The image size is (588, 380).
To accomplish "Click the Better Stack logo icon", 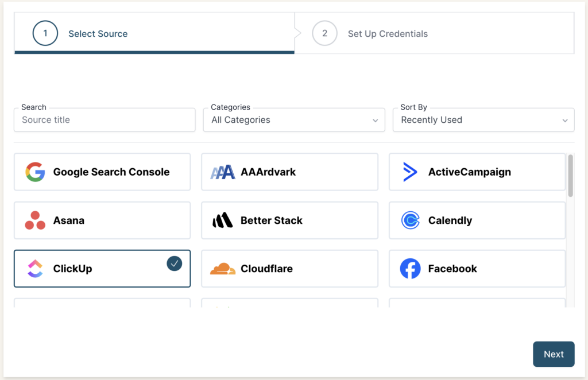I will pyautogui.click(x=223, y=220).
